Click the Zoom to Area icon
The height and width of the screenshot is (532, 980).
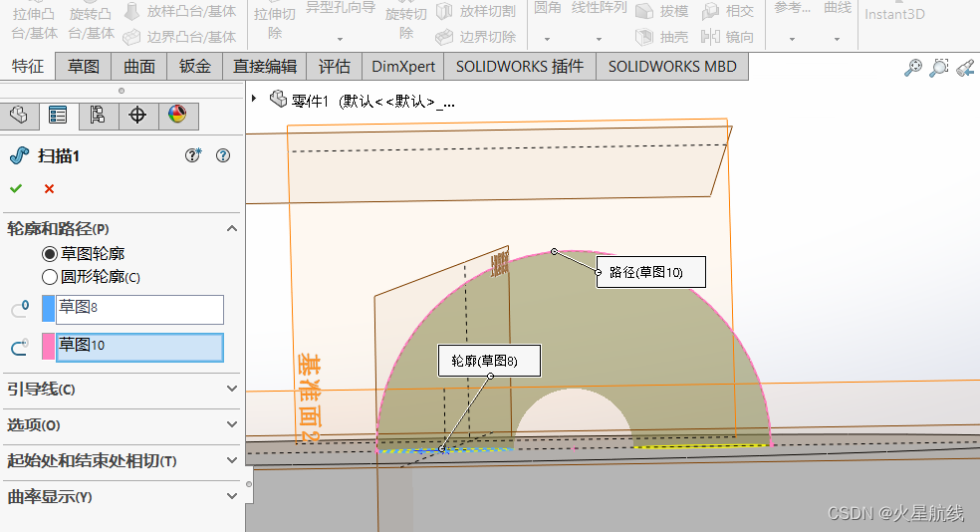coord(939,68)
